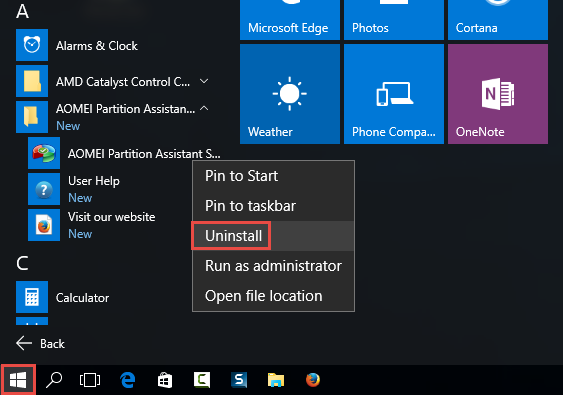This screenshot has width=563, height=395.
Task: Click the Alarms & Clock app icon
Action: (x=32, y=45)
